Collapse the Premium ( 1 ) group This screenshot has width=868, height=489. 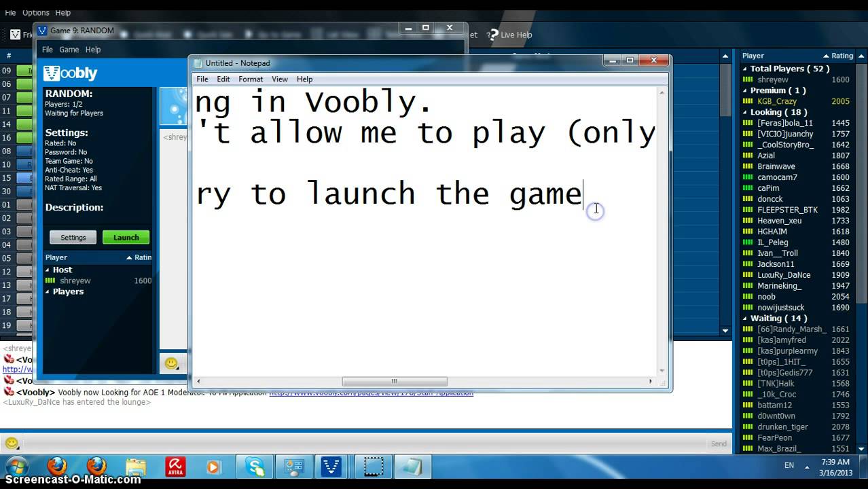pyautogui.click(x=745, y=90)
